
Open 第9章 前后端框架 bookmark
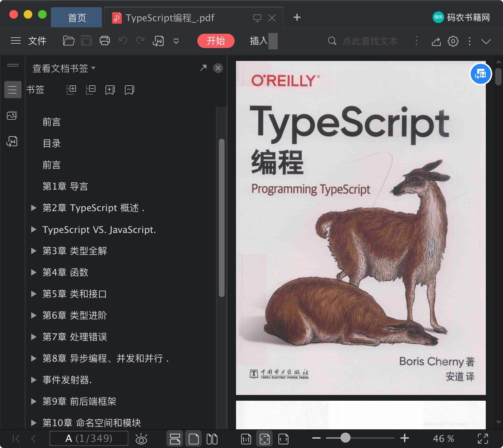[x=79, y=401]
